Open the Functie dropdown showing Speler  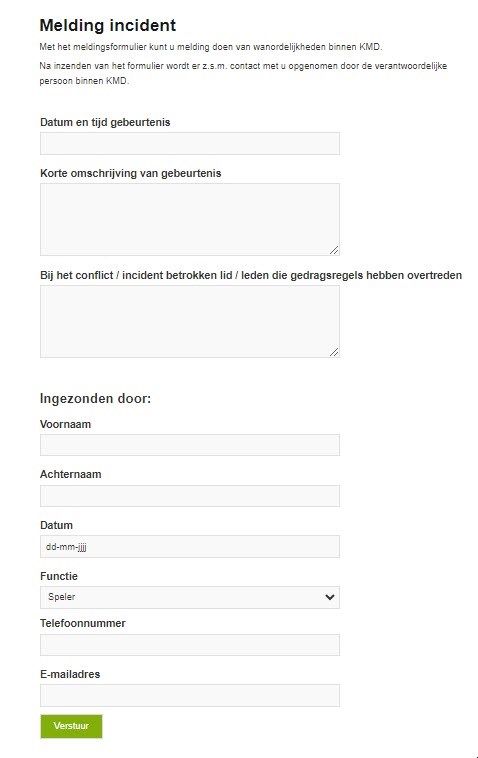(x=189, y=597)
